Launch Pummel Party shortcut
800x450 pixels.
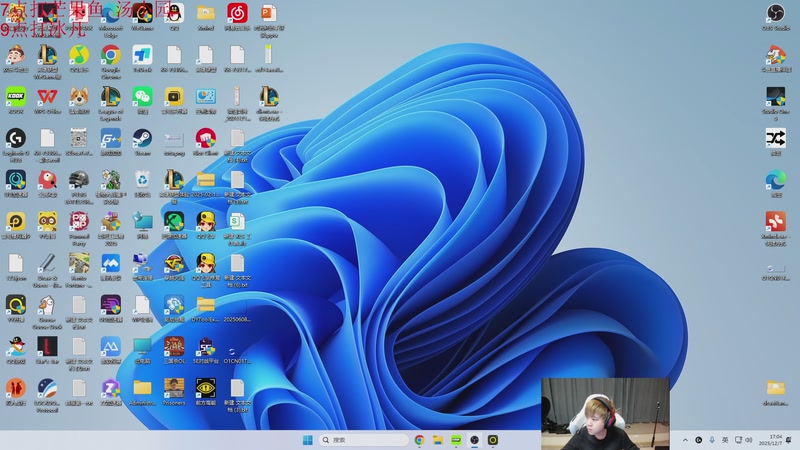click(79, 222)
